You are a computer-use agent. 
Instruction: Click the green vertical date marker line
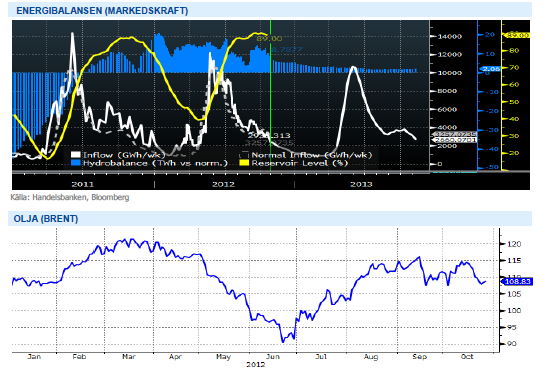[271, 95]
